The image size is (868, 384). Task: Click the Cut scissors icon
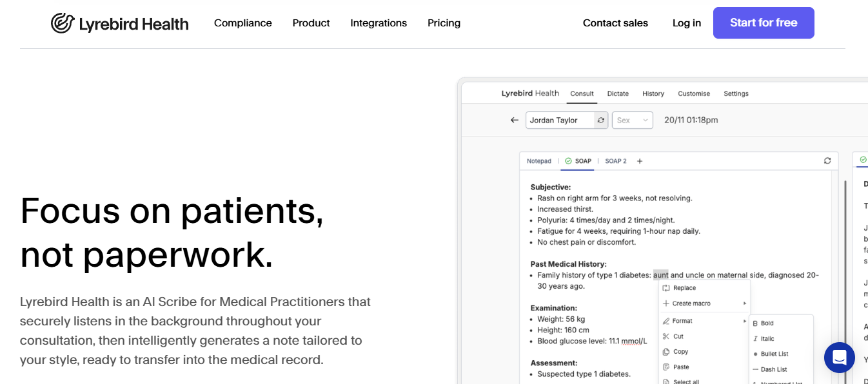point(666,336)
